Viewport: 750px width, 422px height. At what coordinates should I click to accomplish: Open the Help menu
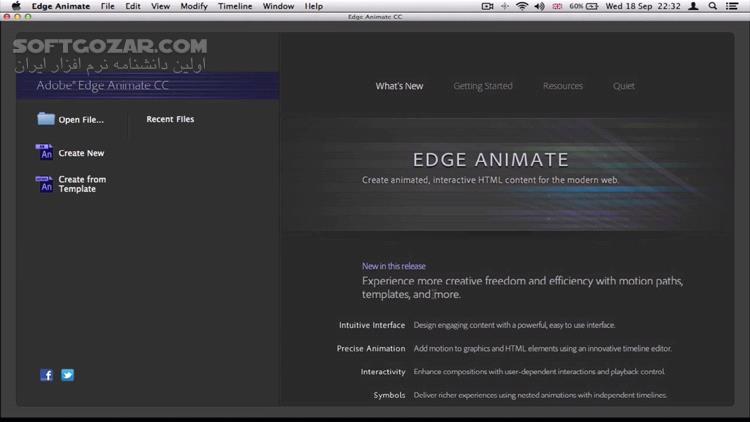pos(314,6)
